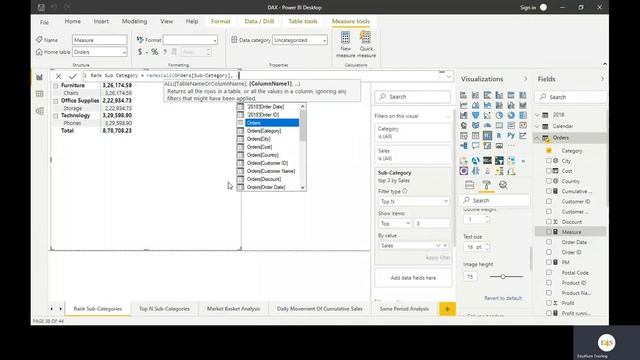Open the Data view from left sidebar
Screen dimensions: 640x360
pyautogui.click(x=40, y=94)
